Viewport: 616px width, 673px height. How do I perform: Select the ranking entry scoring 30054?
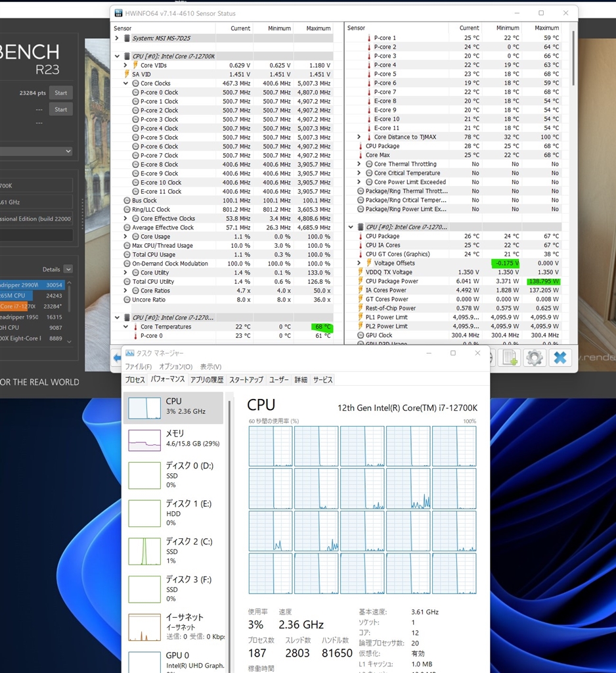pyautogui.click(x=31, y=285)
